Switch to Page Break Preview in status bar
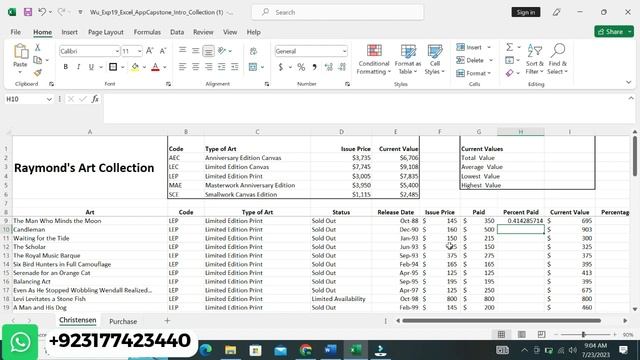This screenshot has width=640, height=360. click(542, 334)
